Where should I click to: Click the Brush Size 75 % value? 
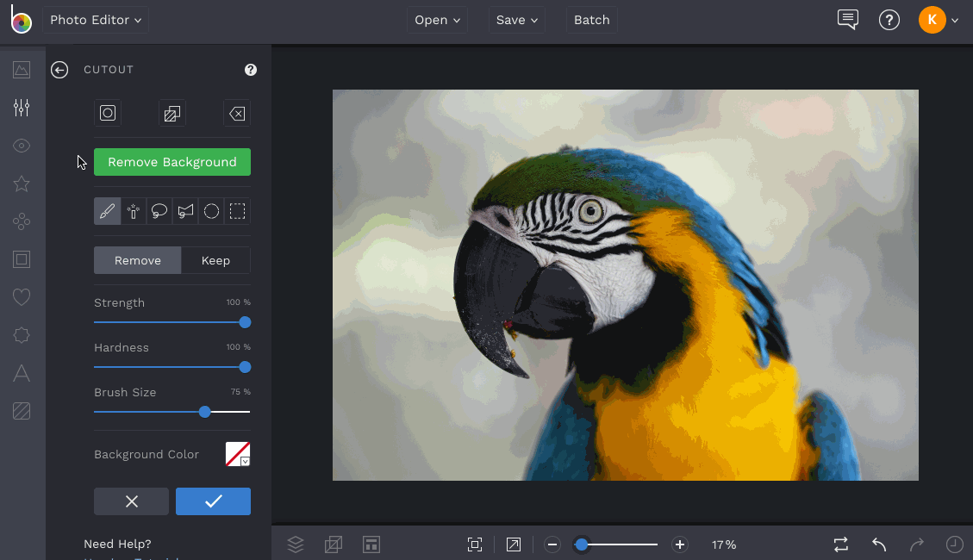(240, 392)
